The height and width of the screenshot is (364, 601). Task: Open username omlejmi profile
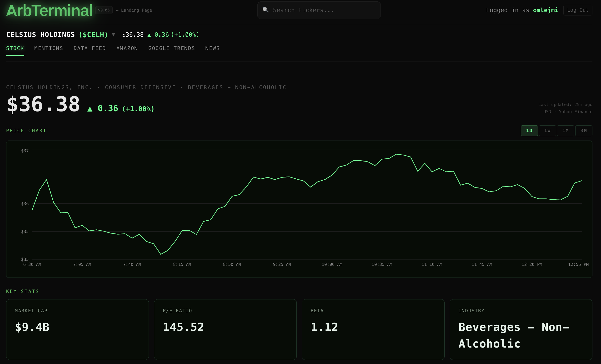tap(545, 10)
